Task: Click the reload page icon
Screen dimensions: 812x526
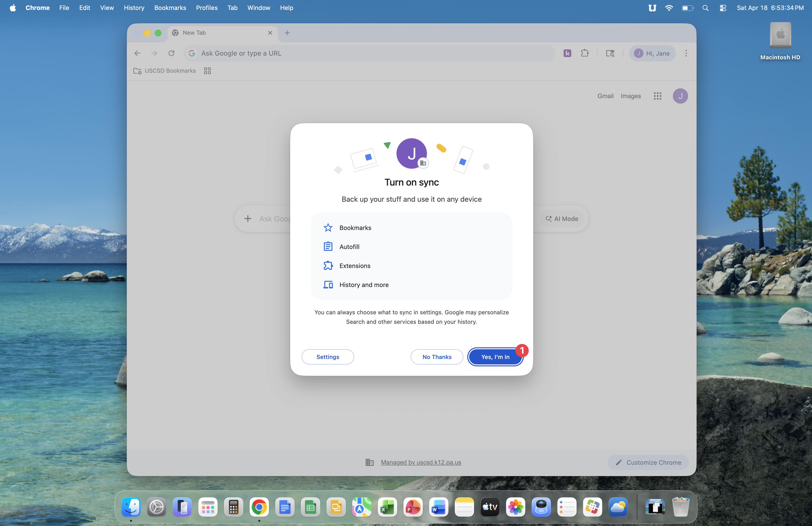Action: [171, 53]
